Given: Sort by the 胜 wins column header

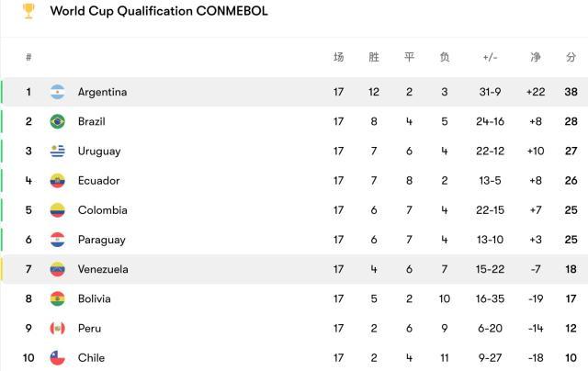Looking at the screenshot, I should tap(374, 57).
